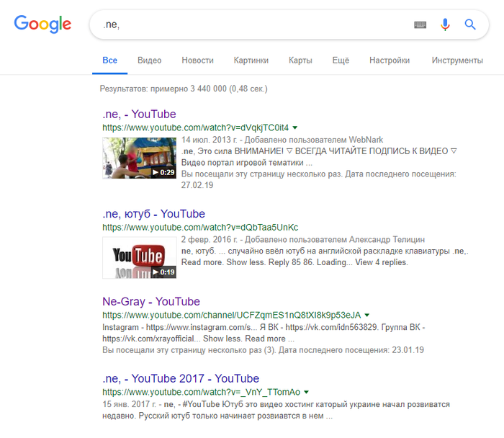Switch to the Новости tab
504x438 pixels.
[197, 61]
